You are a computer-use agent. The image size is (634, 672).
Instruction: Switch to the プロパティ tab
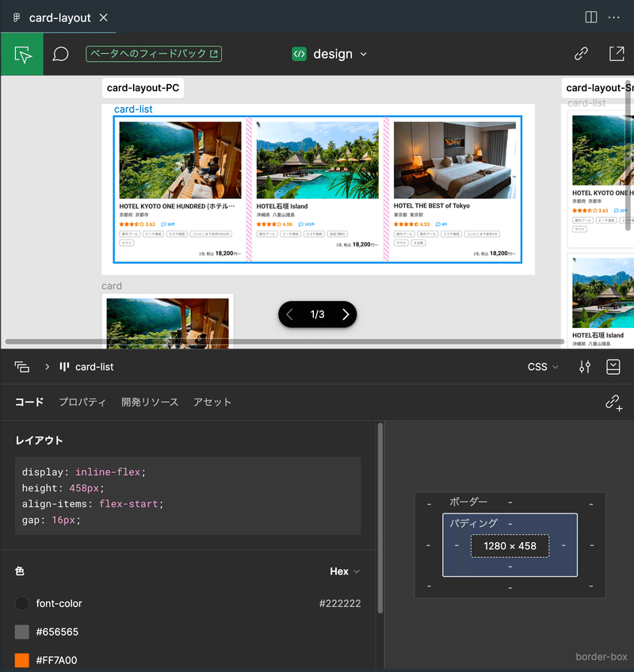pos(83,402)
